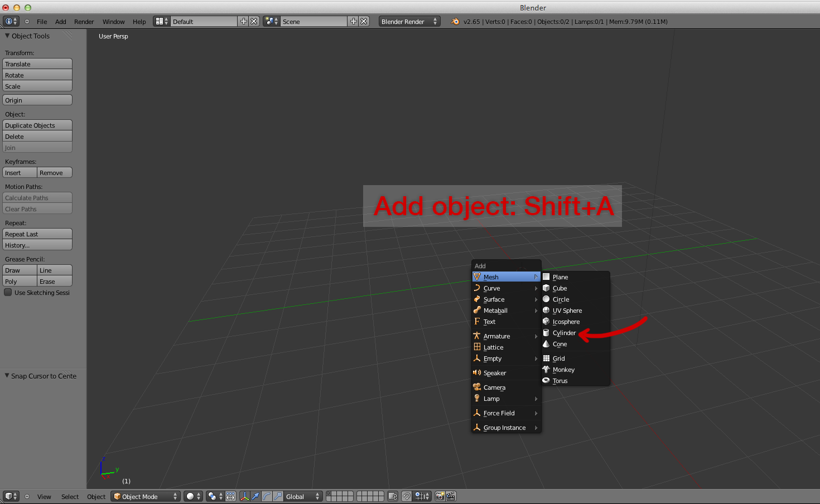Click Repeat Last button
820x504 pixels.
pyautogui.click(x=37, y=234)
